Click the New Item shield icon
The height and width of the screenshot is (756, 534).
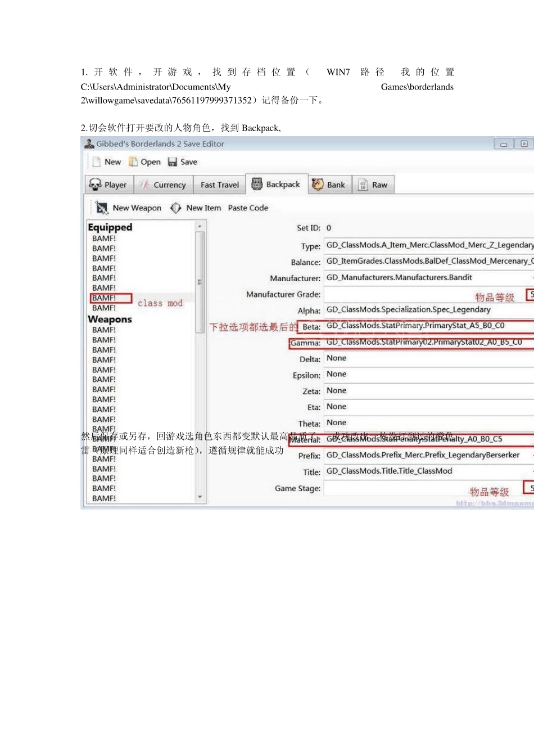pyautogui.click(x=176, y=208)
